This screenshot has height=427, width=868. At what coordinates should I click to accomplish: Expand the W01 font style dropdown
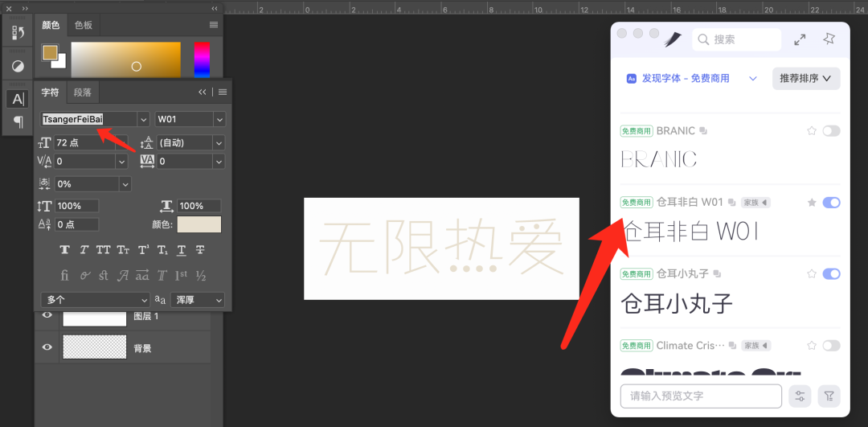(x=219, y=119)
